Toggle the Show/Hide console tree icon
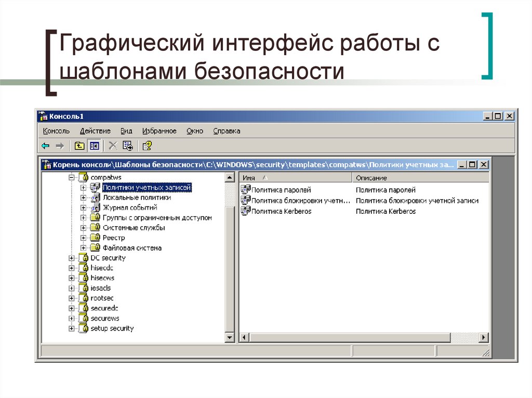Screen dimensions: 532x398 pos(94,146)
